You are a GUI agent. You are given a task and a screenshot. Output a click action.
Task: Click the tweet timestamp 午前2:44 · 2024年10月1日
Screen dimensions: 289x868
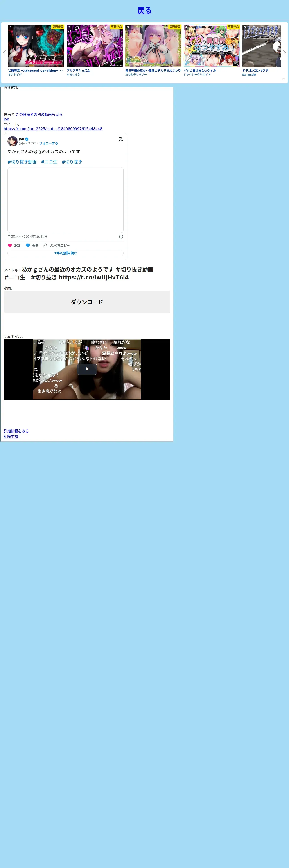pyautogui.click(x=27, y=237)
